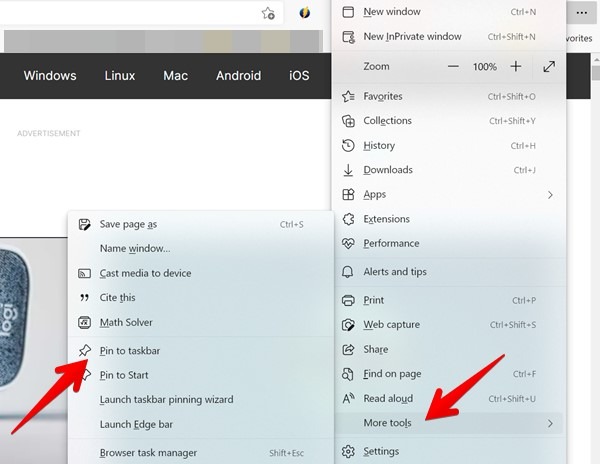Click the Print printer icon
The image size is (600, 464).
coord(348,300)
